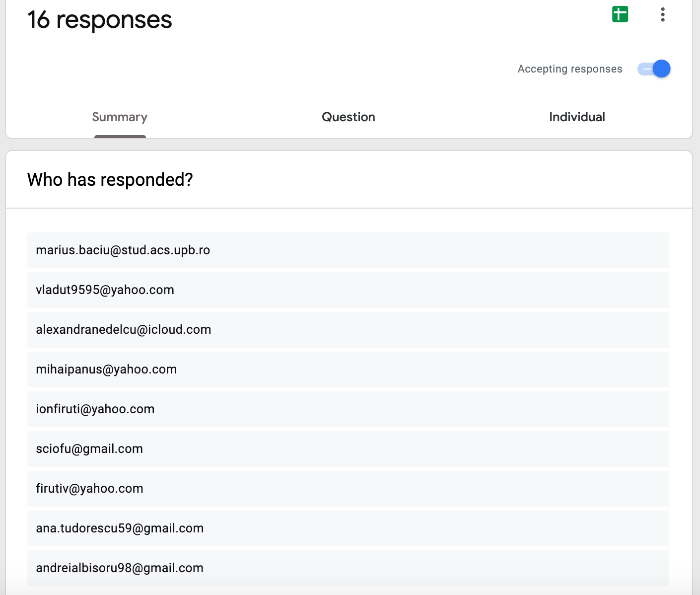Select andreialbisoru98@gmail.com respondent
Viewport: 700px width, 595px height.
[x=348, y=568]
